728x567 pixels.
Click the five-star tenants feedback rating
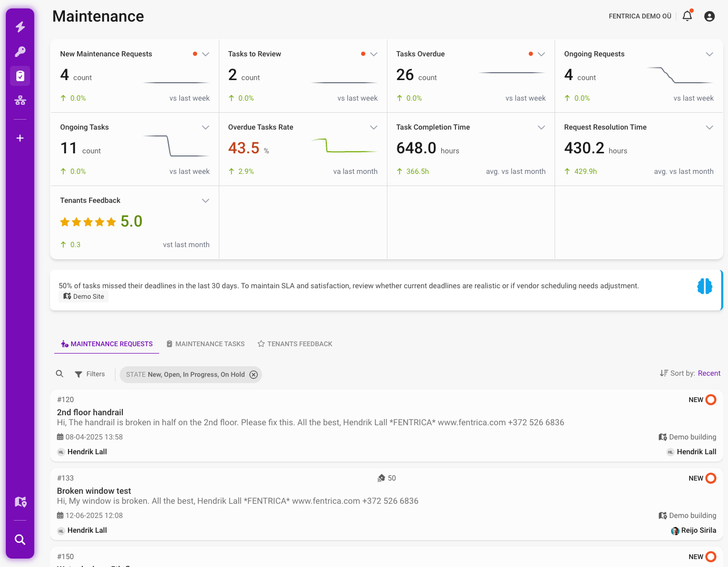(x=88, y=222)
